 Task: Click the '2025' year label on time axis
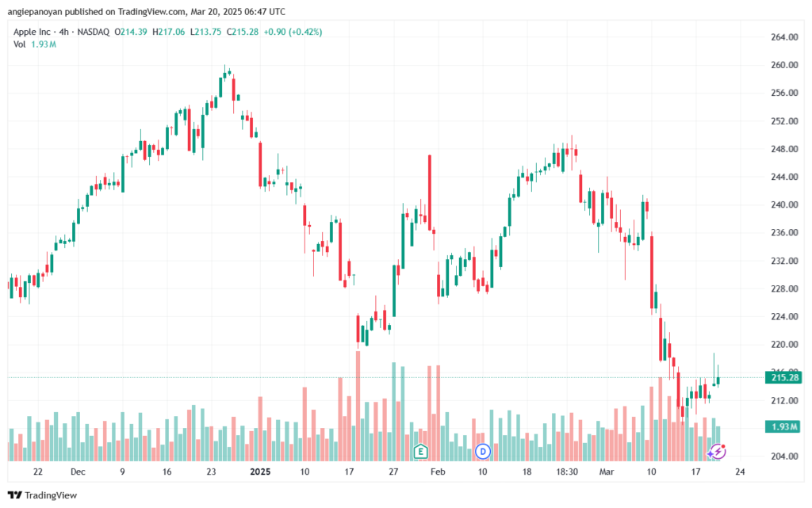260,472
